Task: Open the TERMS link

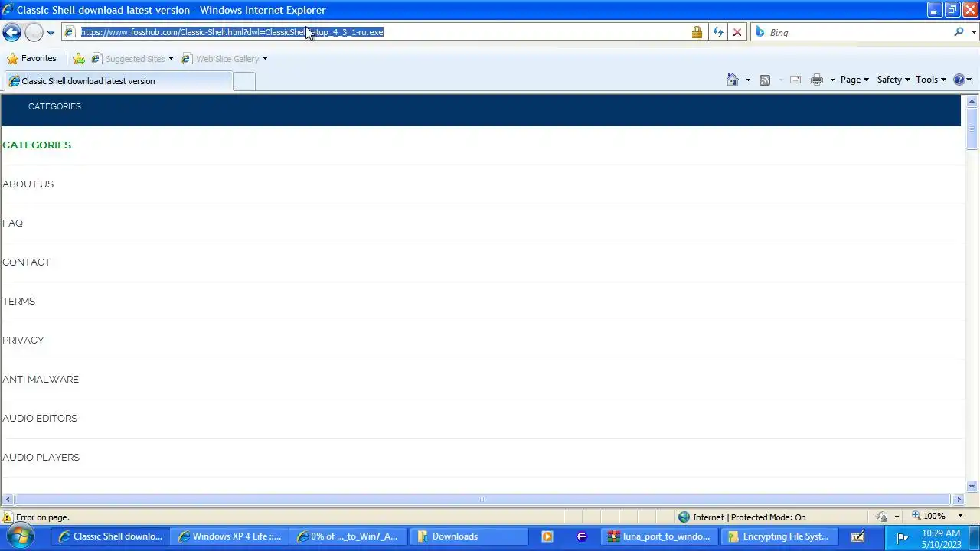Action: coord(18,301)
